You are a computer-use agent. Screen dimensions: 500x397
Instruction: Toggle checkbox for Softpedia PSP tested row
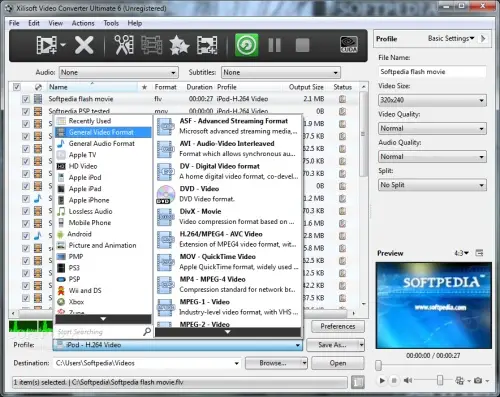pos(26,111)
